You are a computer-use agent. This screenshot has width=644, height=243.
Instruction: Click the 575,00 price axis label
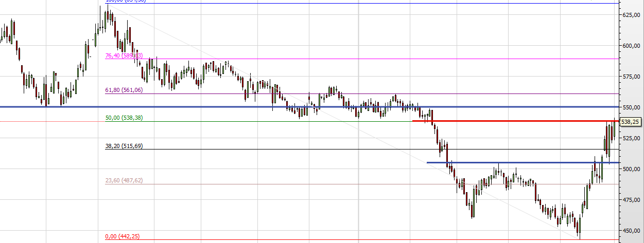point(631,77)
